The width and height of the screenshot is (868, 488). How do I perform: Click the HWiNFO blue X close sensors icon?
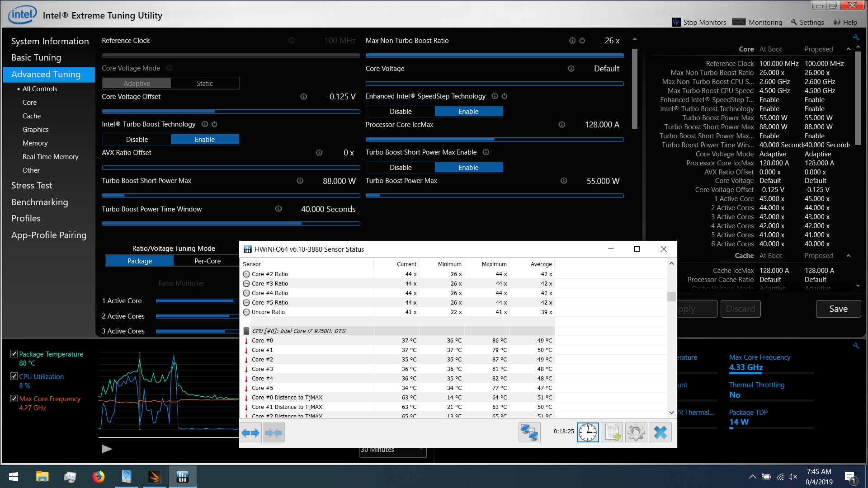click(660, 433)
